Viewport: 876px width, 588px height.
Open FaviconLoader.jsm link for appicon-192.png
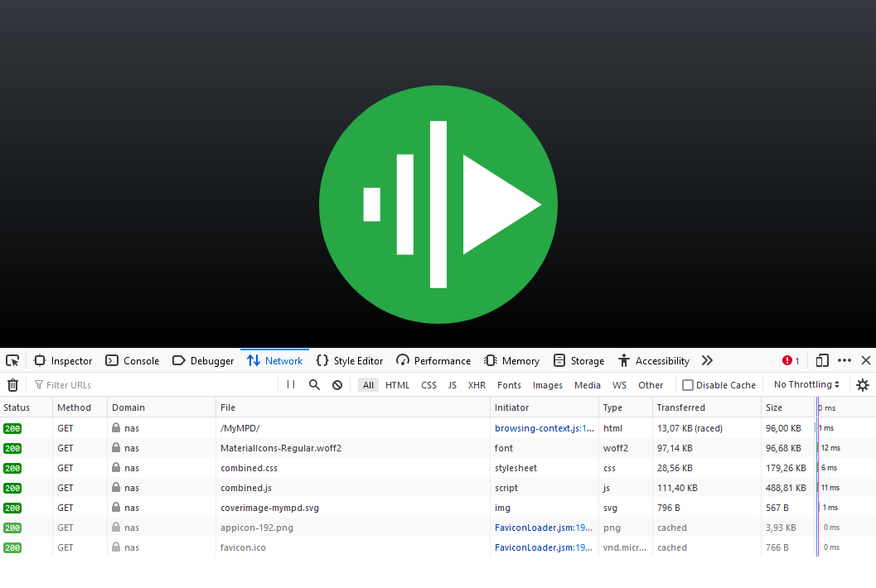point(544,528)
